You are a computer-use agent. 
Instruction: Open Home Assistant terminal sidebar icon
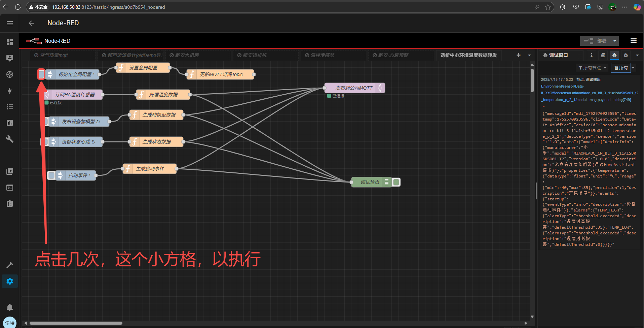[x=10, y=188]
